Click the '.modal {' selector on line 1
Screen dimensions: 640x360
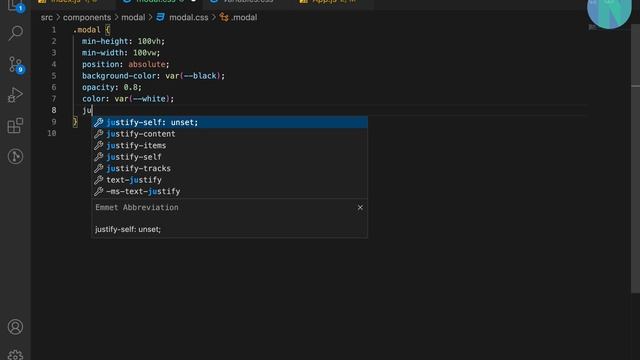91,30
